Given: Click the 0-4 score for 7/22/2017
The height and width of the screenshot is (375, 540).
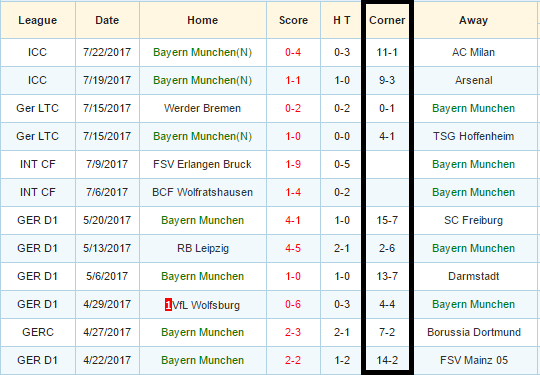Looking at the screenshot, I should pyautogui.click(x=293, y=52).
